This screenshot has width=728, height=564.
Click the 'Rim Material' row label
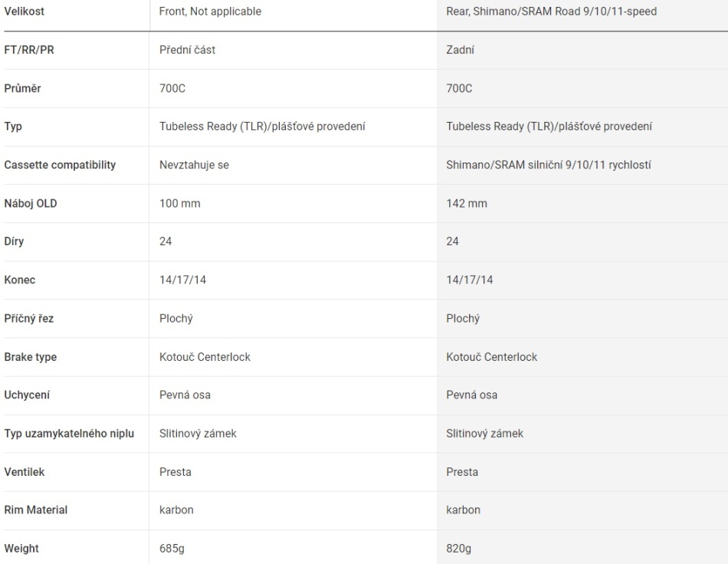pos(35,510)
